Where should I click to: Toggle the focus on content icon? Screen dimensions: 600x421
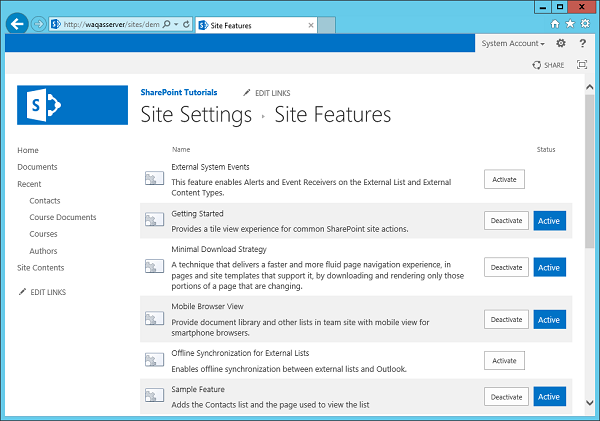click(x=582, y=65)
